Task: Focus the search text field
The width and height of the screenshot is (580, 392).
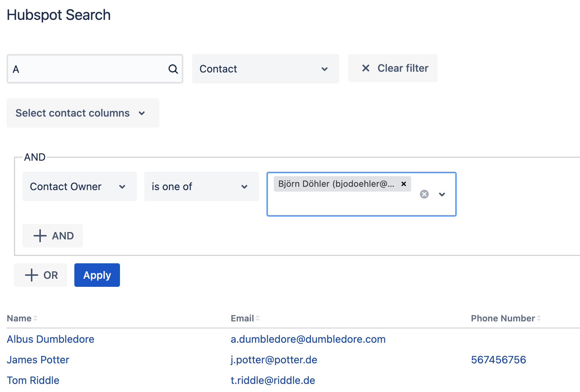Action: tap(88, 69)
